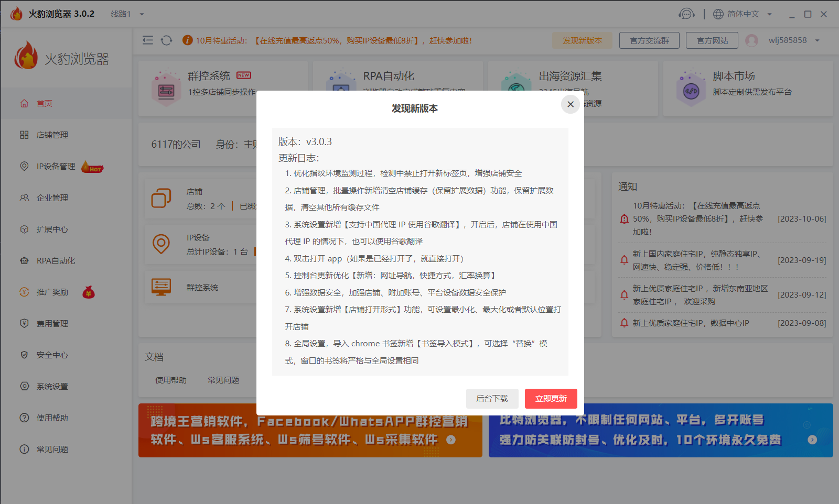The width and height of the screenshot is (839, 504).
Task: Collapse the sidebar with the menu fold icon
Action: point(148,40)
